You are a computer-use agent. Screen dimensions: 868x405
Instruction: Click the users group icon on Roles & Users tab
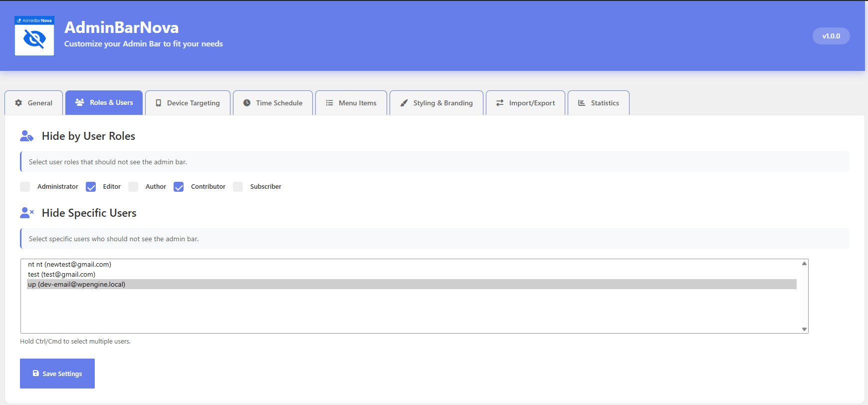pos(80,102)
